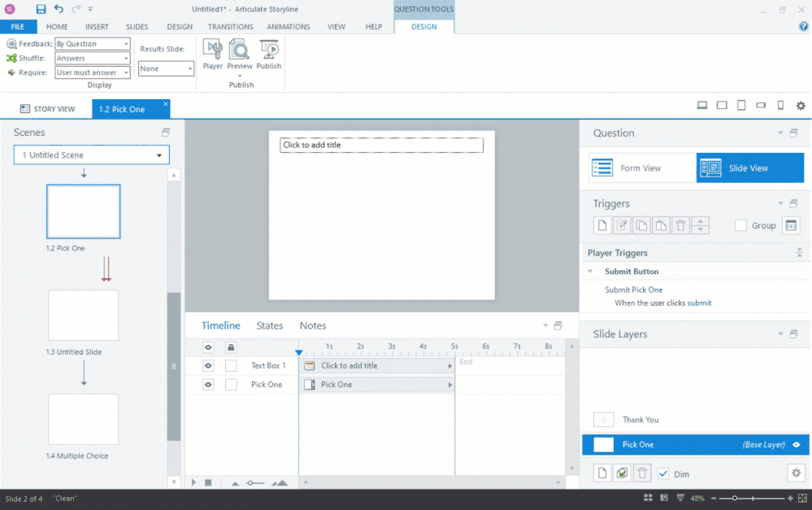
Task: Select the 1.3 Untitled Slide thumbnail
Action: point(84,316)
